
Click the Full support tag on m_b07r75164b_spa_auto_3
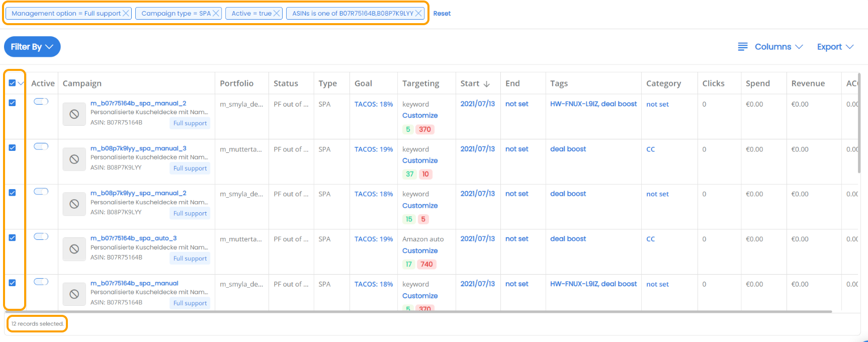click(x=190, y=259)
